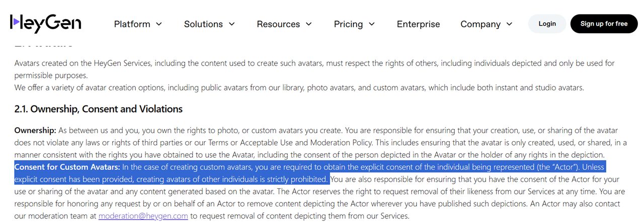Screen dimensions: 644x222
Task: Click Sign up for free button
Action: [604, 24]
